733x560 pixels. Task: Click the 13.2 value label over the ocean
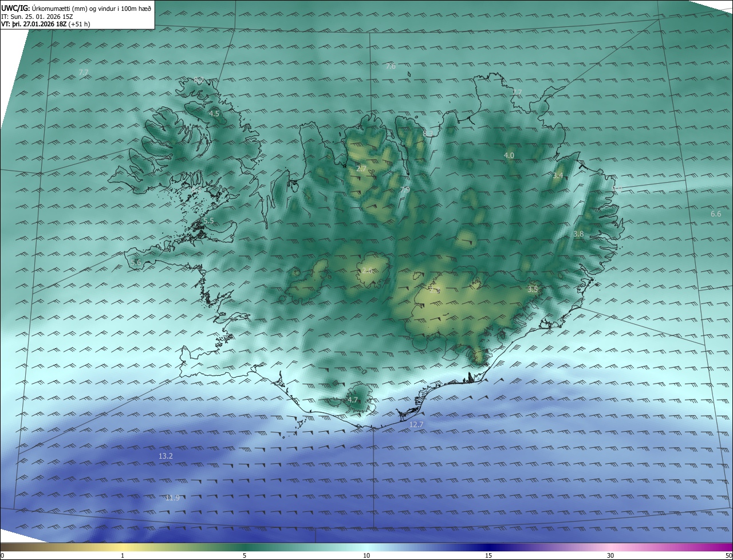click(165, 456)
